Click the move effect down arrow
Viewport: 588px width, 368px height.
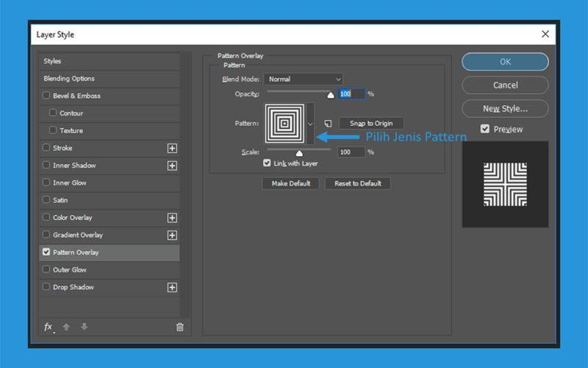(x=85, y=327)
